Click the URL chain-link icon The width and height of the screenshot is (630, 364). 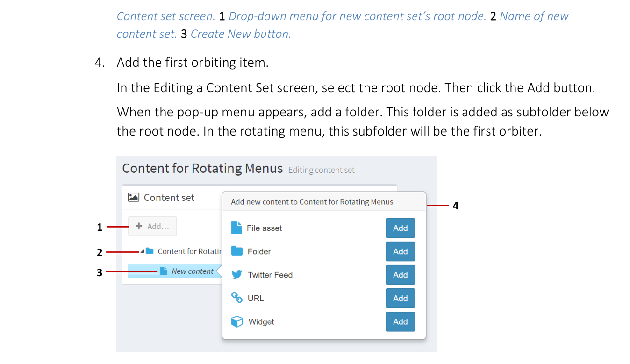tap(237, 298)
